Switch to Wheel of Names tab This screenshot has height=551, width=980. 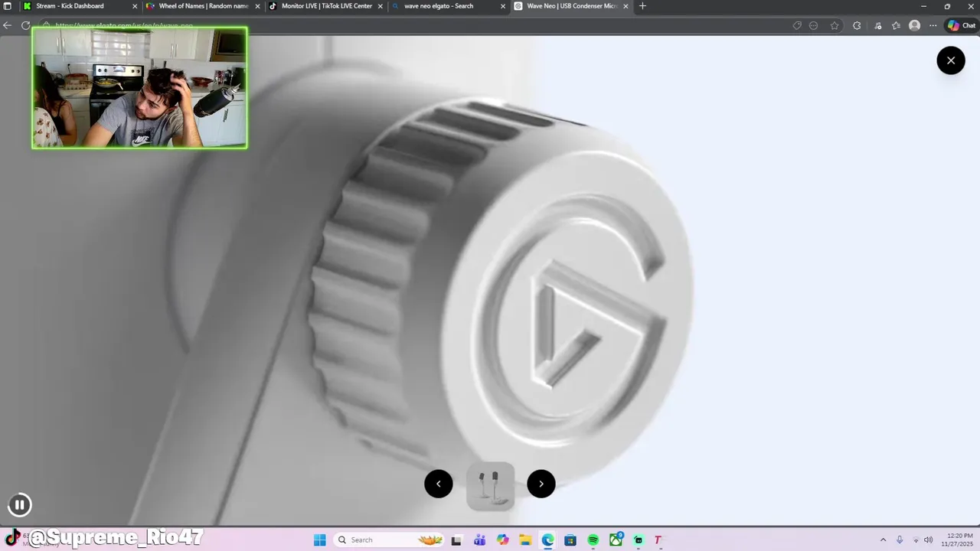pos(204,6)
